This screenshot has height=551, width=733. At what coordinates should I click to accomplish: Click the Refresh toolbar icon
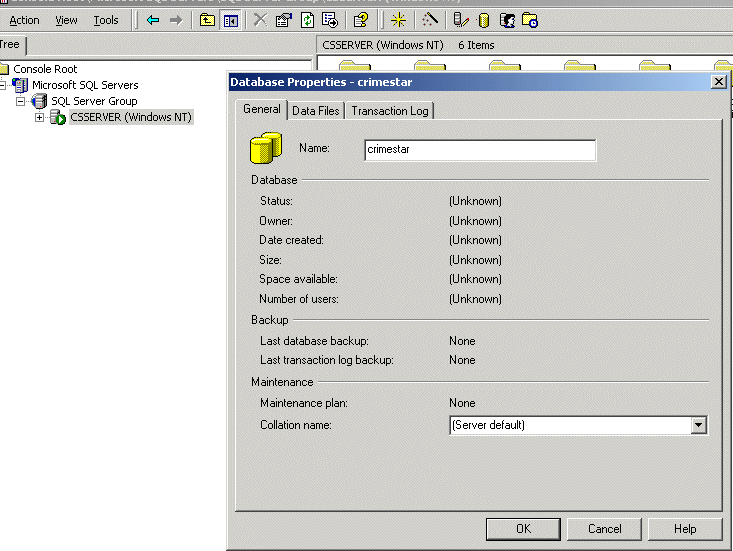307,20
